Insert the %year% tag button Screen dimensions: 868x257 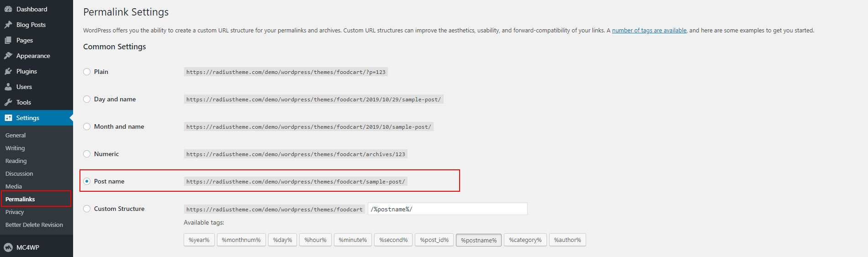(x=199, y=240)
